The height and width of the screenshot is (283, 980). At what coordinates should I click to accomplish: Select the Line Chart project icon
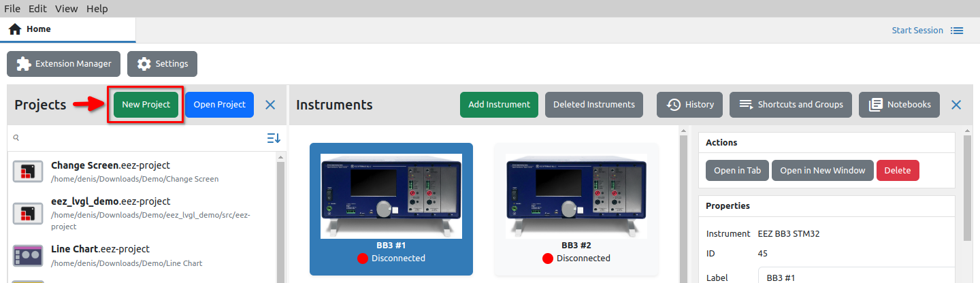(x=28, y=256)
